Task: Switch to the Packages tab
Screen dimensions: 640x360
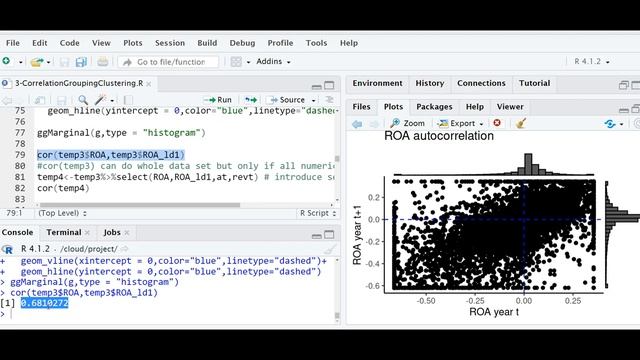Action: coord(434,107)
